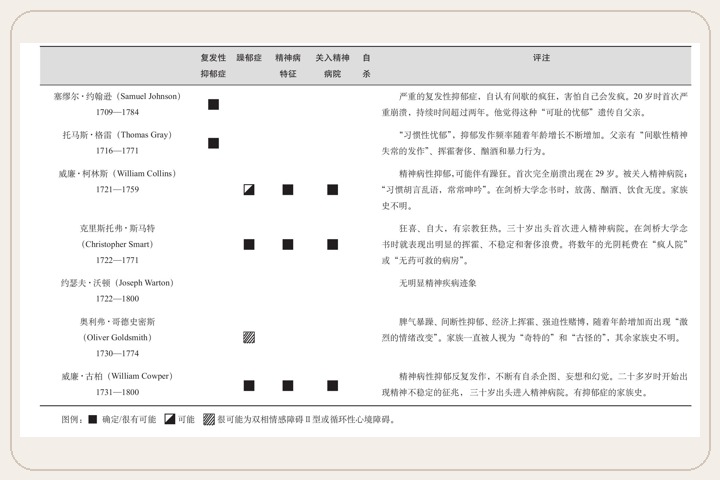The height and width of the screenshot is (480, 720).
Task: Click the name 约瑟夫·沃顿 (Joseph Warton)
Action: pyautogui.click(x=118, y=283)
